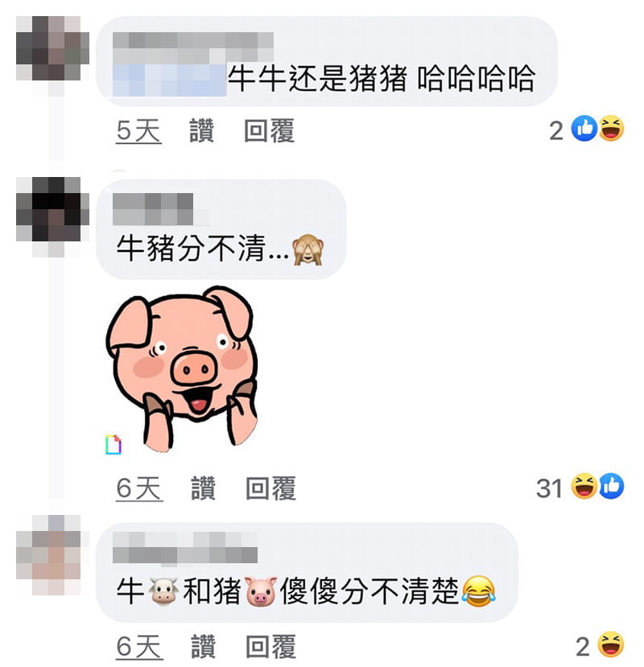Click the laughing reaction on first comment
Image resolution: width=644 pixels, height=667 pixels.
click(x=611, y=129)
